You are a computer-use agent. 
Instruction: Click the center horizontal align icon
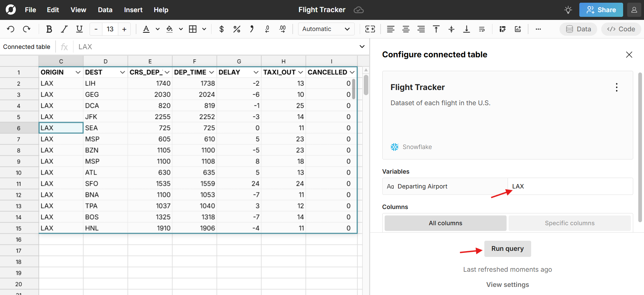tap(406, 29)
